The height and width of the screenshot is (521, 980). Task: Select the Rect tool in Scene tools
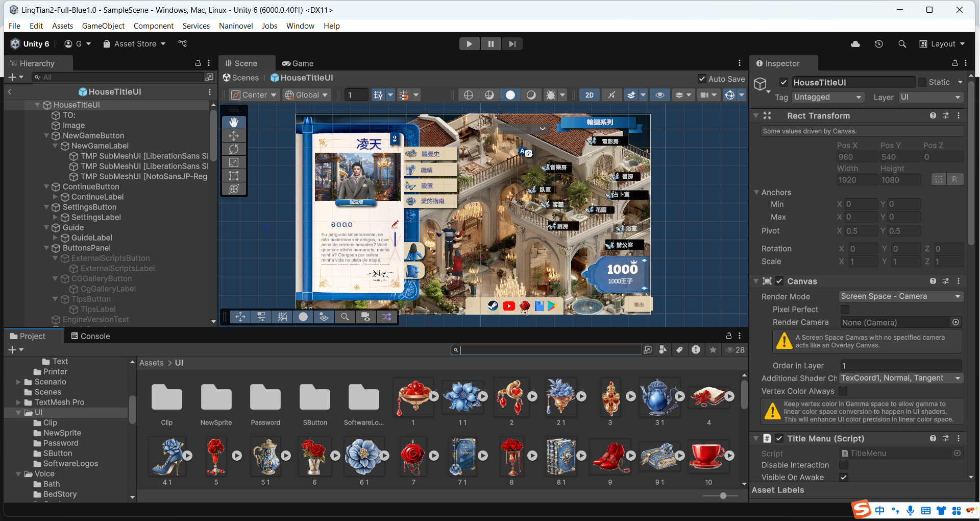[x=234, y=176]
